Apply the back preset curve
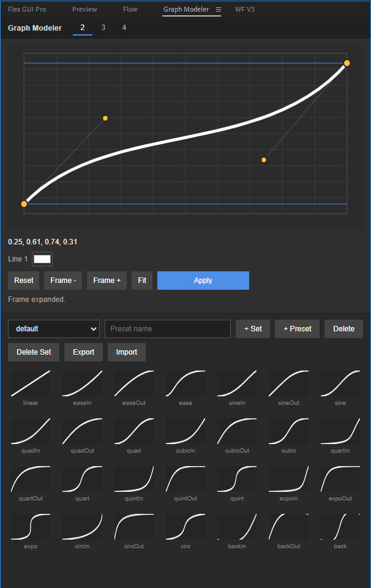371x588 pixels. tap(340, 527)
